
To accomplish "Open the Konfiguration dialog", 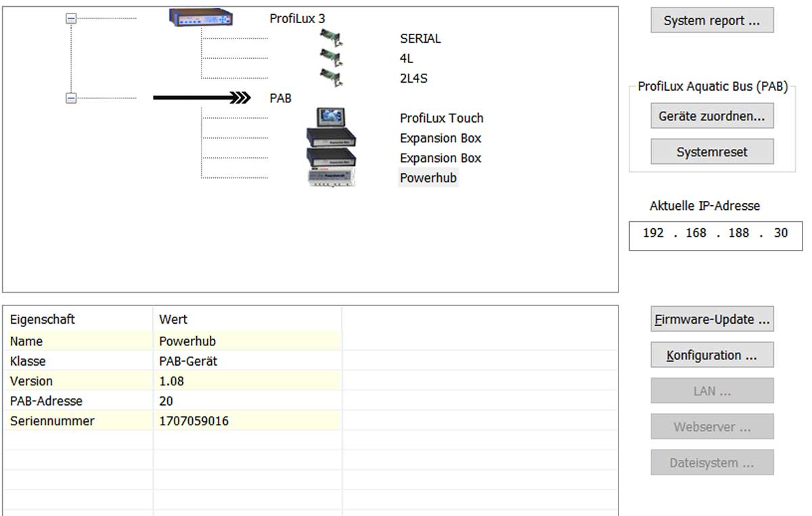I will (x=712, y=356).
